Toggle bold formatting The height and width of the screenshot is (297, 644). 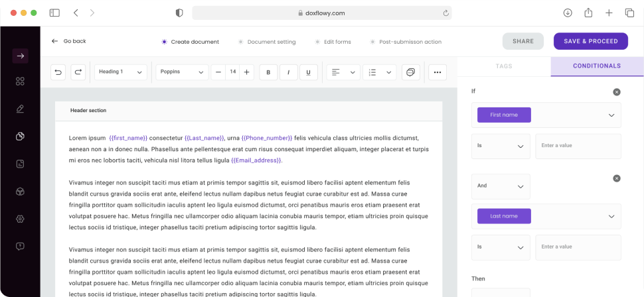coord(269,72)
